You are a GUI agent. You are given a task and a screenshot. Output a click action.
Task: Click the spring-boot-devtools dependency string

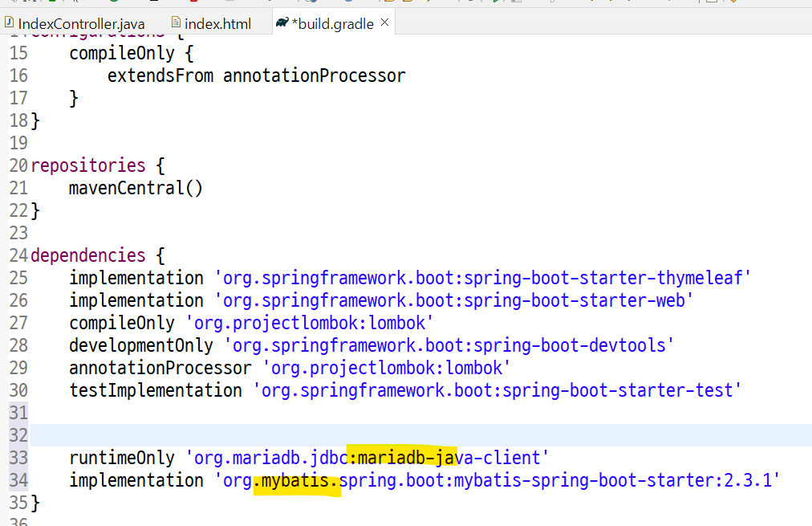449,345
